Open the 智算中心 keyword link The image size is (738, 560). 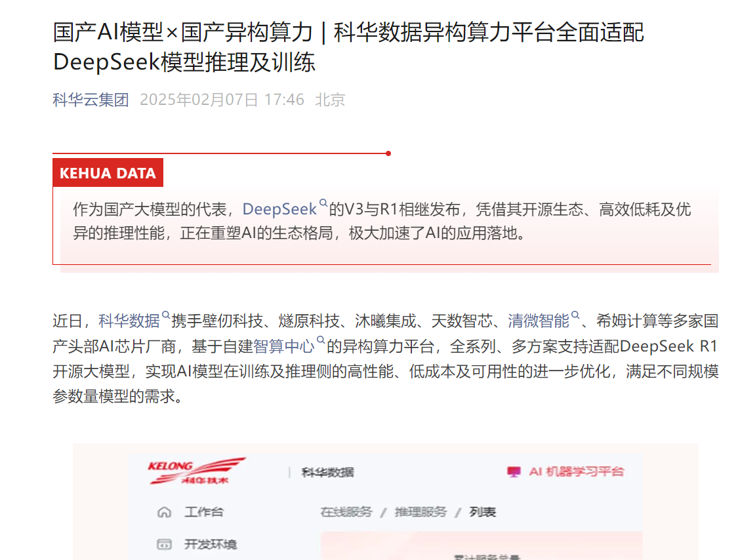pyautogui.click(x=284, y=346)
